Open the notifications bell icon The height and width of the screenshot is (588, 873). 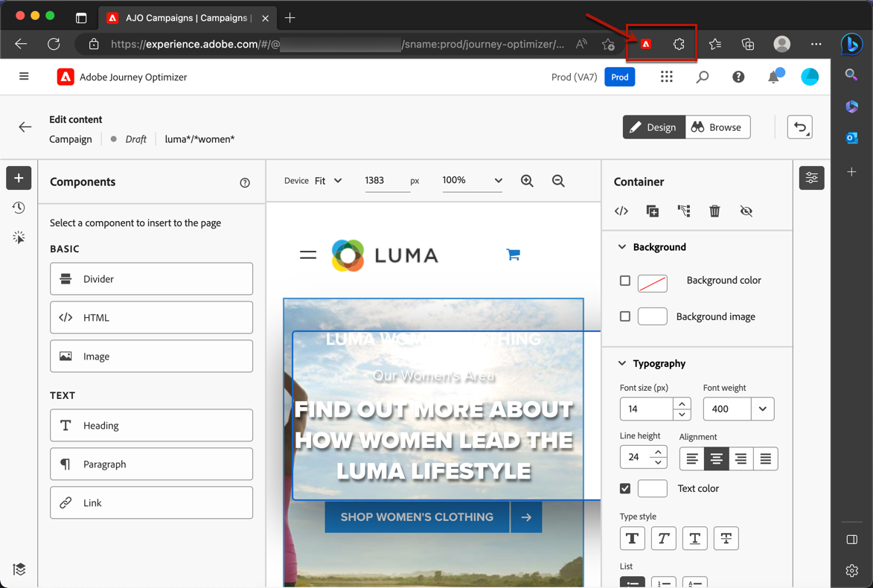tap(773, 77)
